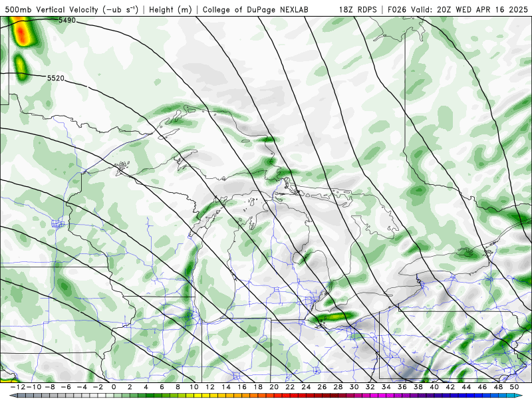Image resolution: width=532 pixels, height=399 pixels.
Task: Click the '500mb Vertical Velocity' title text
Action: tap(52, 9)
